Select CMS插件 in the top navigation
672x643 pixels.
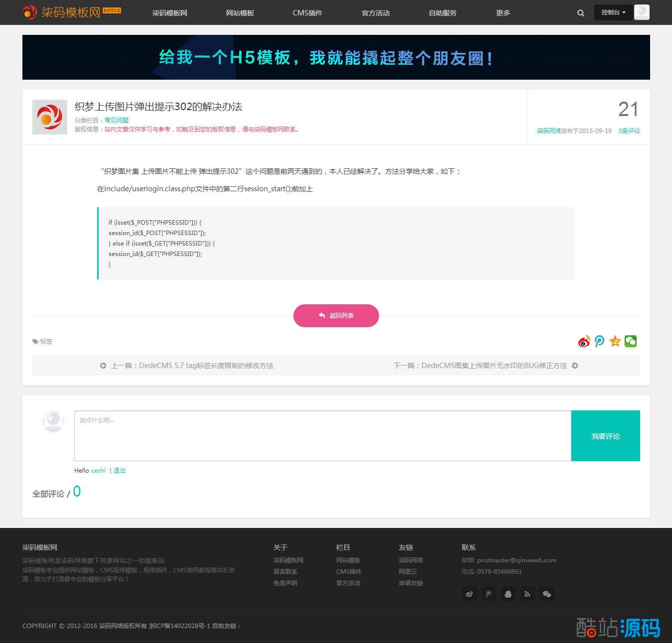point(307,13)
